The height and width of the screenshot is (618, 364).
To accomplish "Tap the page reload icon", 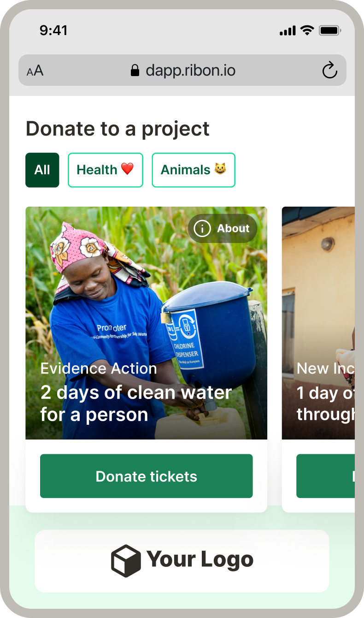I will coord(329,71).
